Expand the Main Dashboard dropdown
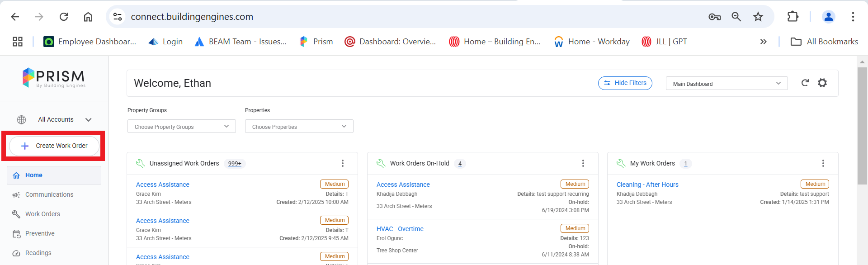The height and width of the screenshot is (265, 868). [x=726, y=84]
